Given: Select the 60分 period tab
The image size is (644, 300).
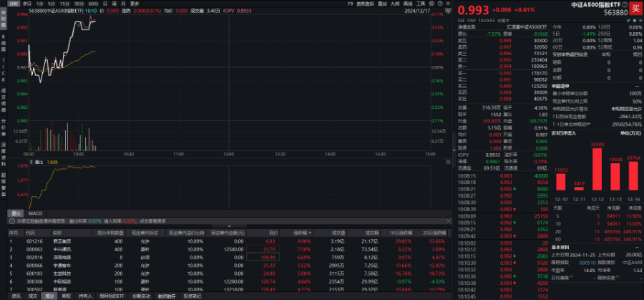Looking at the screenshot, I should click(x=92, y=4).
